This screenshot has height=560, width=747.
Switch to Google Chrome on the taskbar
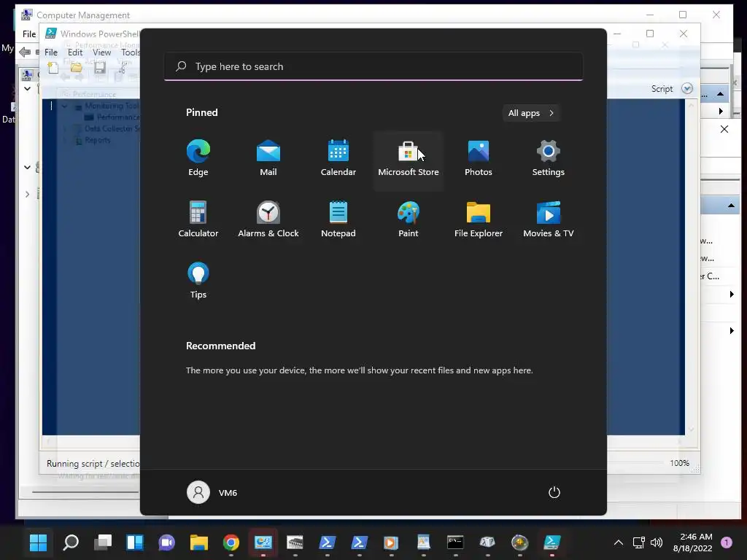click(x=231, y=542)
